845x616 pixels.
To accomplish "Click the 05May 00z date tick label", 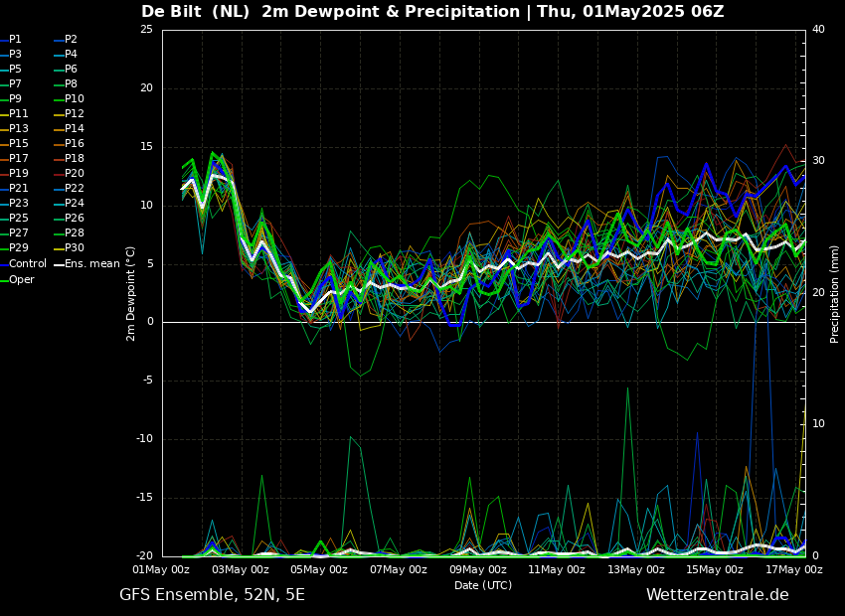I will pos(320,569).
